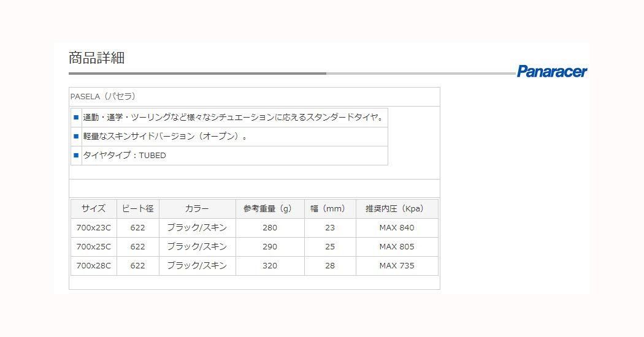Viewport: 644px width, 337px height.
Task: Click the 参考重量（g）column header
Action: 270,208
